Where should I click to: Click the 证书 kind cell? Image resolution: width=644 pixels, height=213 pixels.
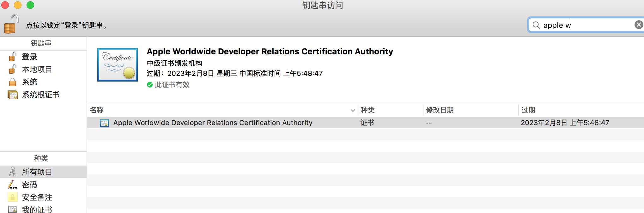(x=367, y=123)
